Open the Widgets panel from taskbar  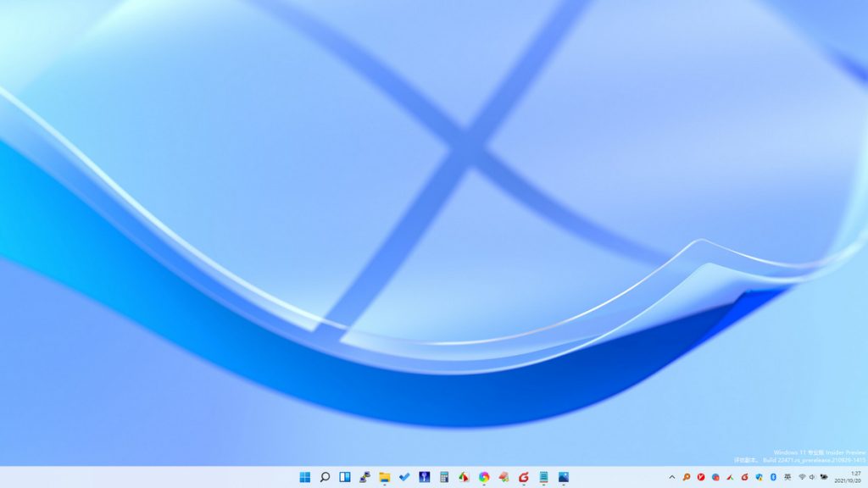pyautogui.click(x=345, y=477)
